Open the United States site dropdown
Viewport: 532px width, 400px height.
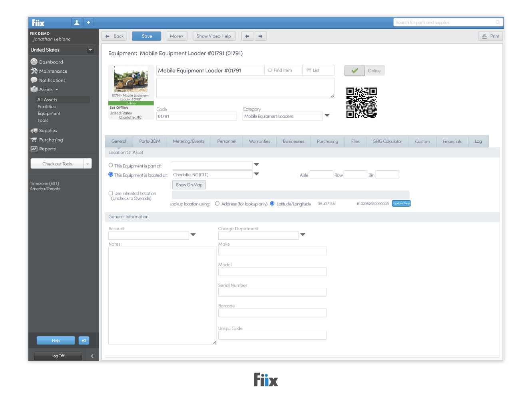[90, 50]
